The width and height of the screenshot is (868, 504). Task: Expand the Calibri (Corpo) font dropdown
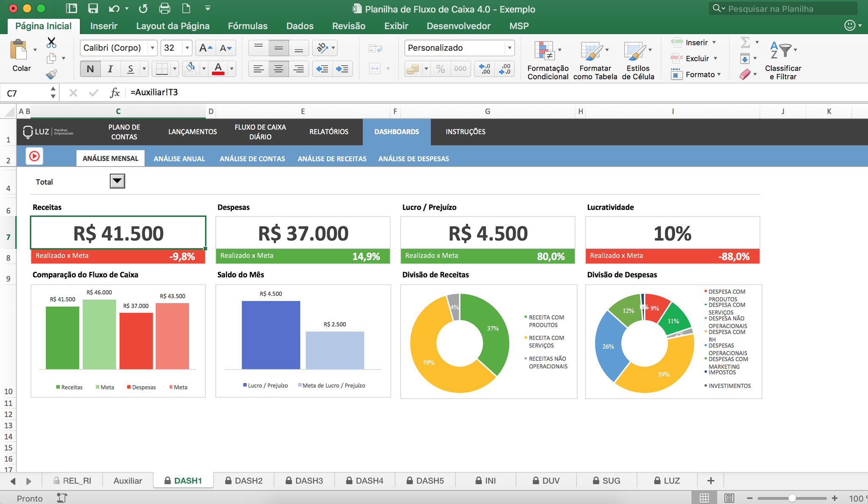pyautogui.click(x=153, y=48)
